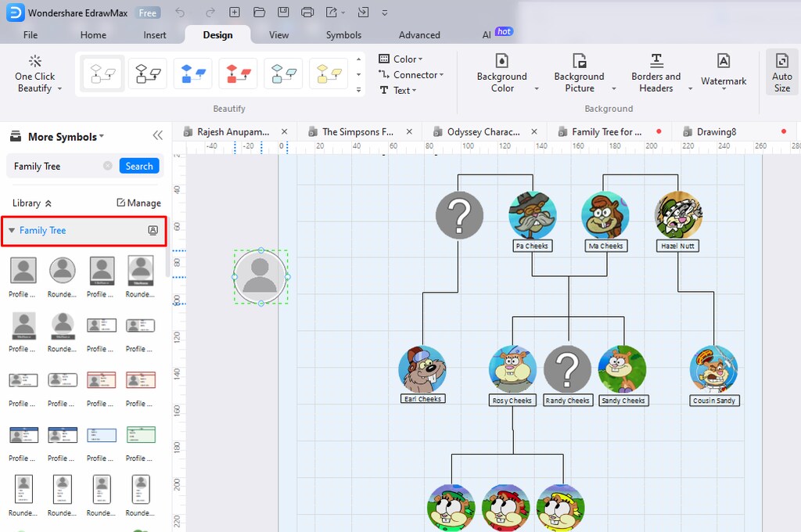Viewport: 801px width, 532px height.
Task: Open the quick access customize dropdown
Action: coord(385,13)
